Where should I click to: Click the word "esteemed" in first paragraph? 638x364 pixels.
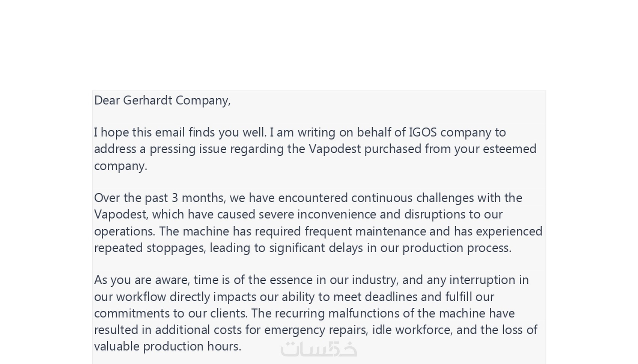coord(509,149)
